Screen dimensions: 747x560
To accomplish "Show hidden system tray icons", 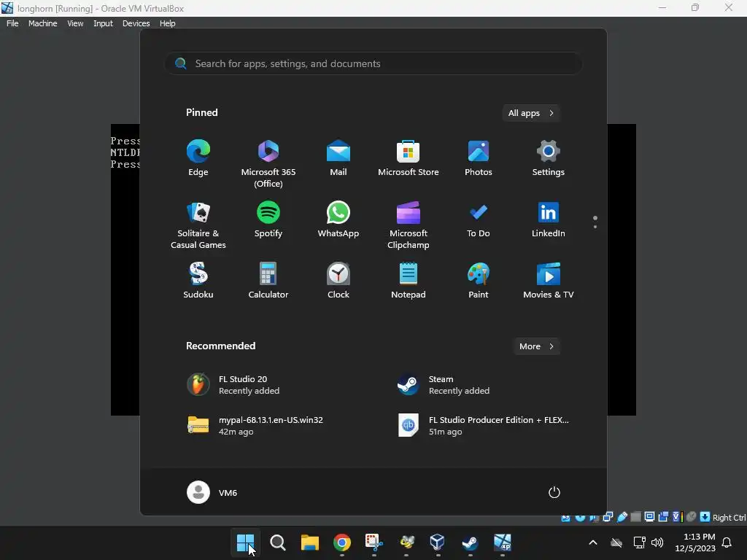I will 593,542.
